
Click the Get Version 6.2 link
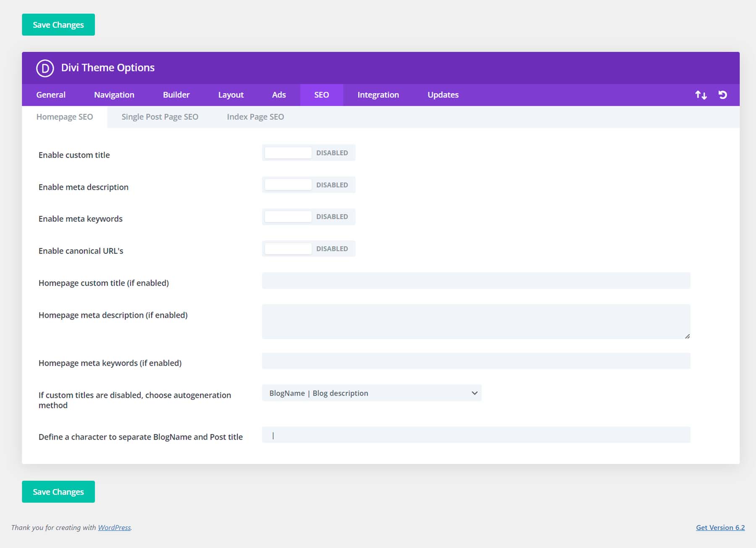coord(720,527)
